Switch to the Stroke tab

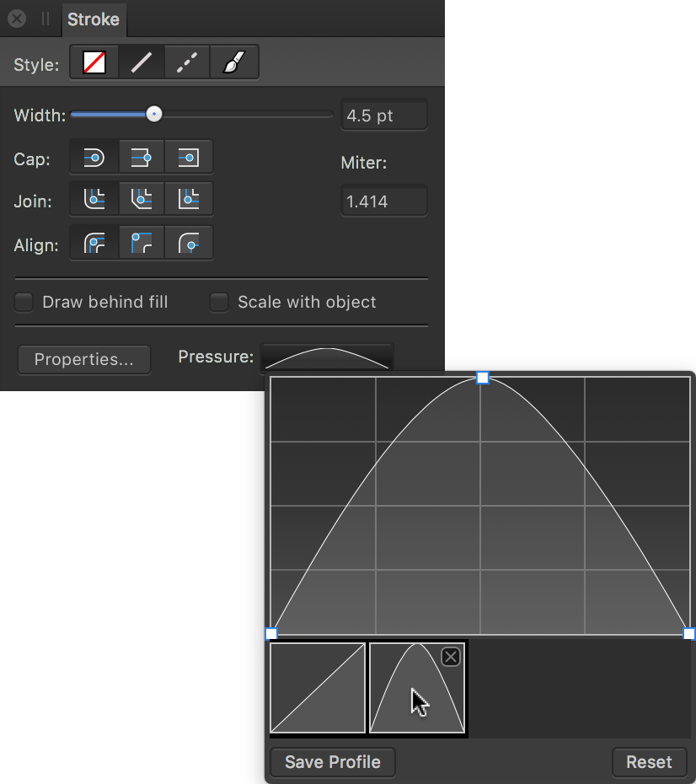tap(94, 19)
